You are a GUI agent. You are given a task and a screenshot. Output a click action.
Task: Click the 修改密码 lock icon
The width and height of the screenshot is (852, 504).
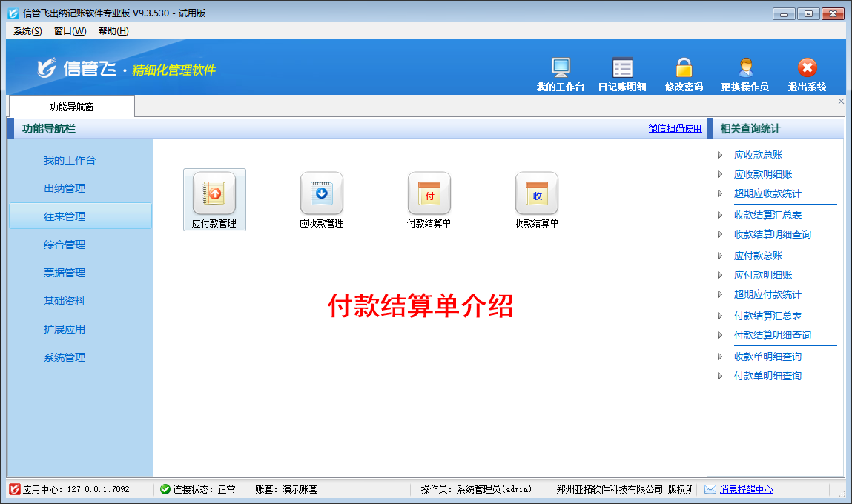pyautogui.click(x=684, y=68)
